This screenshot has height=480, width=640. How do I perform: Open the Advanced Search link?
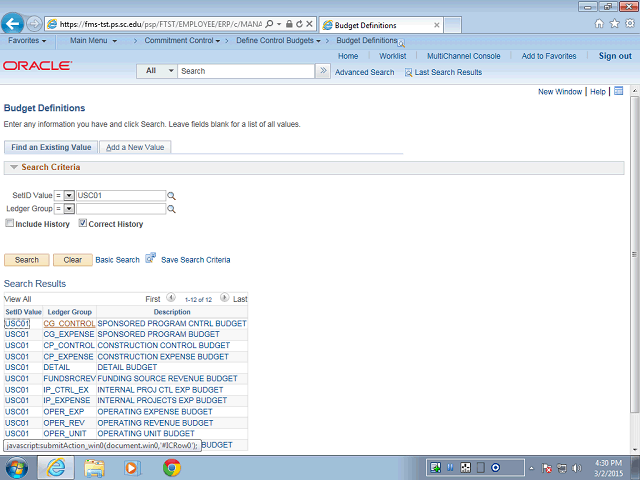click(x=364, y=72)
